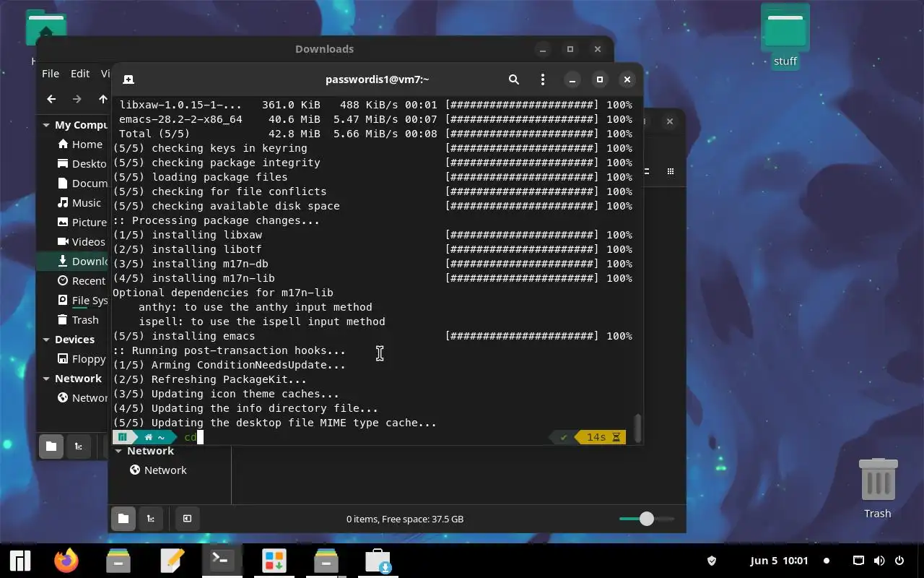The height and width of the screenshot is (578, 924).
Task: Open a new tab in the terminal
Action: (128, 79)
